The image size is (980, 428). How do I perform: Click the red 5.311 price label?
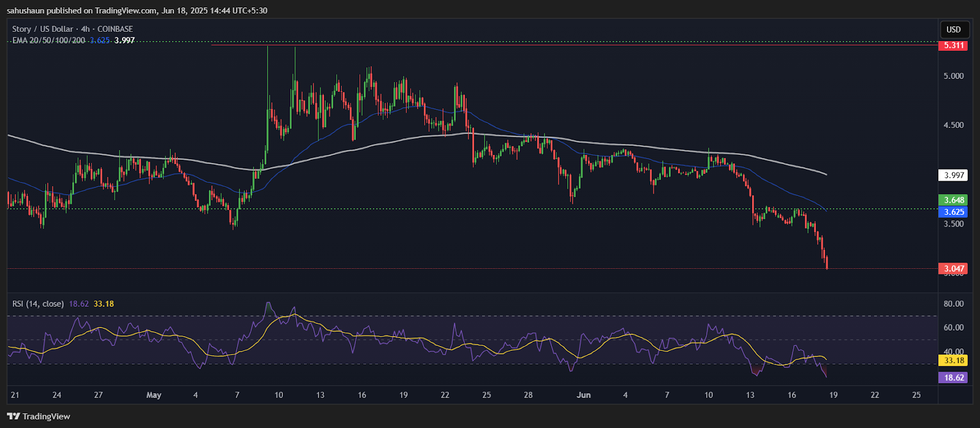[x=954, y=45]
